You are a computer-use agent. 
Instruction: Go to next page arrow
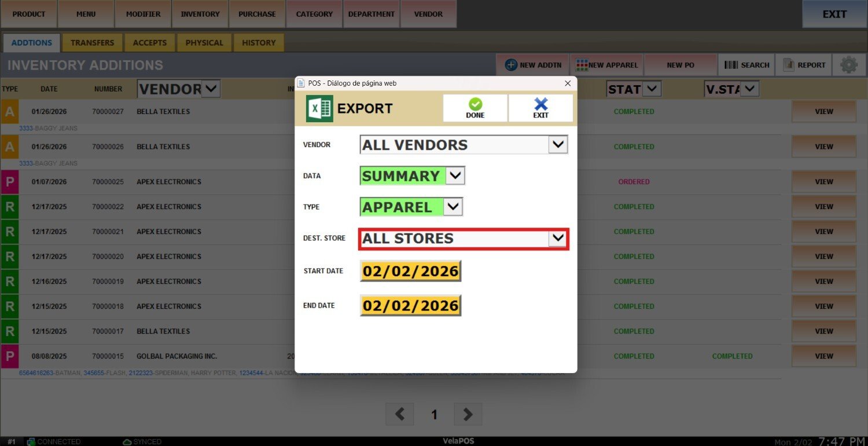coord(468,414)
